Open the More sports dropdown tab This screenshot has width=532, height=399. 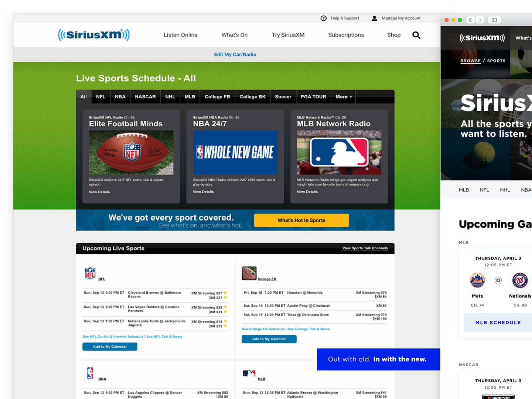pyautogui.click(x=344, y=97)
